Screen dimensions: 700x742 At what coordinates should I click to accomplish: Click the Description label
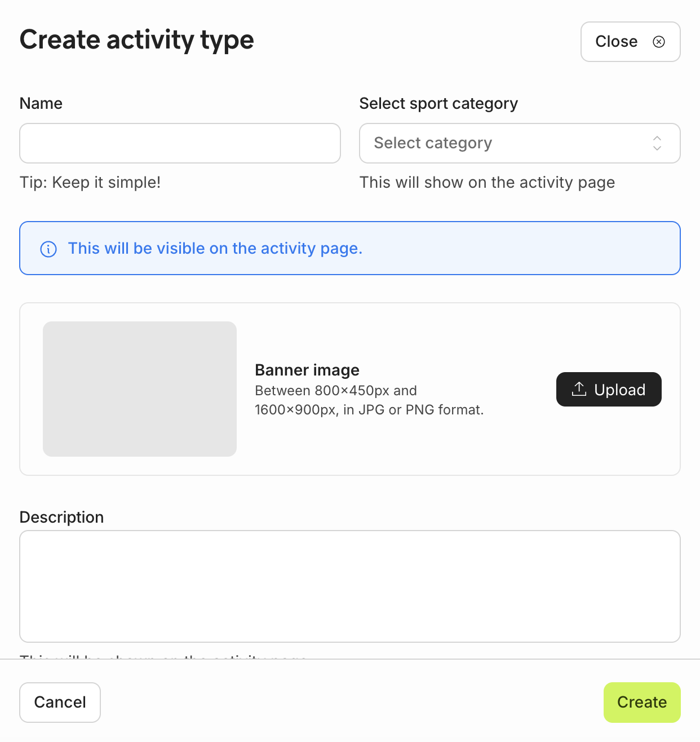tap(61, 517)
